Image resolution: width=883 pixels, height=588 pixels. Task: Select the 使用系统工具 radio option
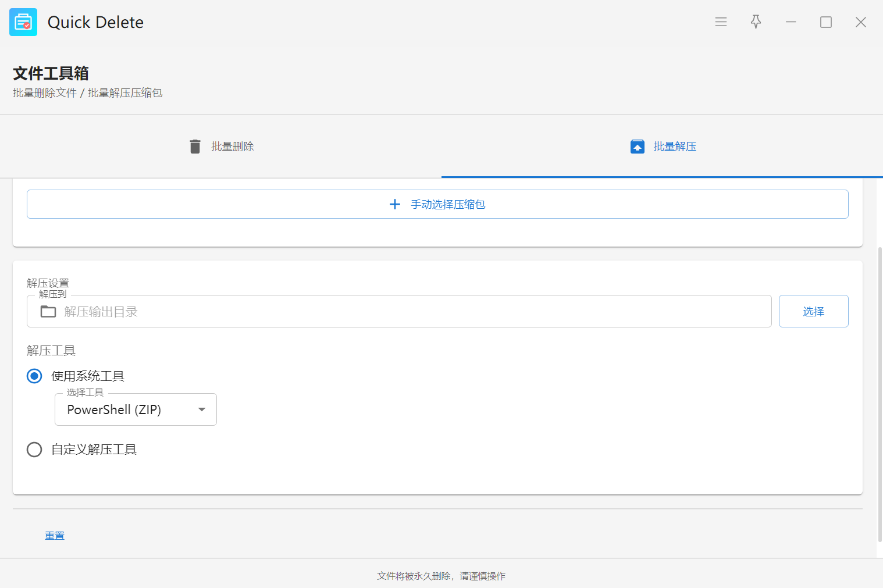pos(34,376)
